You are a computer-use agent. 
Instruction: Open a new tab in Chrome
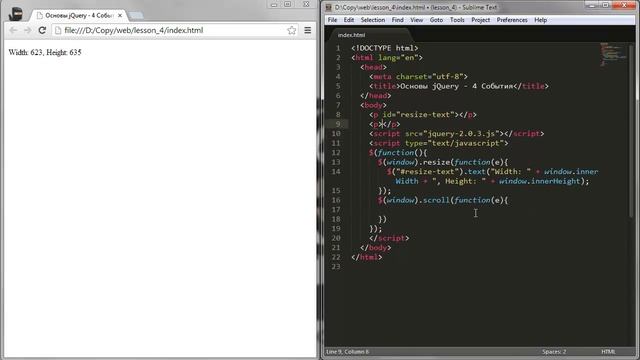pos(136,16)
